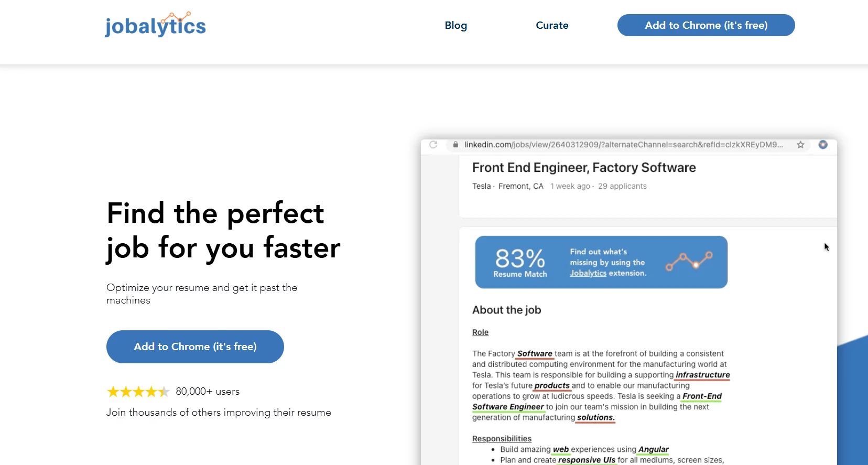868x465 pixels.
Task: Click the highlighted keyword infrastructure
Action: (702, 375)
